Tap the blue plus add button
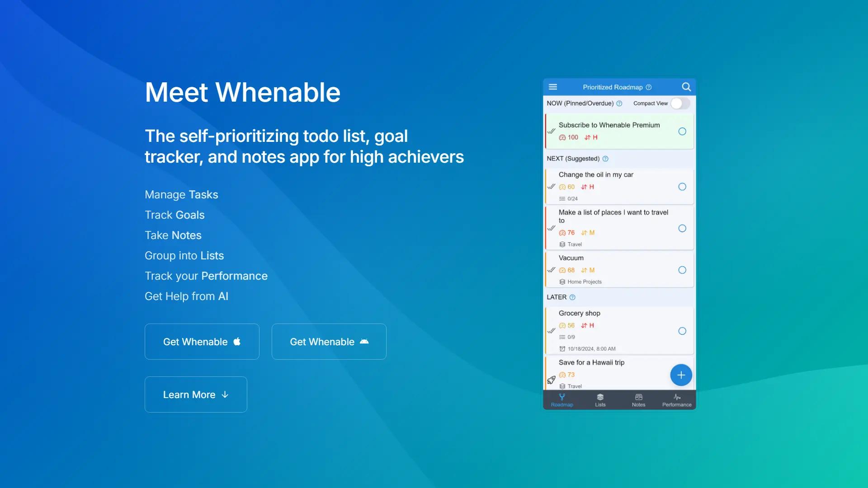The width and height of the screenshot is (868, 488). [681, 375]
